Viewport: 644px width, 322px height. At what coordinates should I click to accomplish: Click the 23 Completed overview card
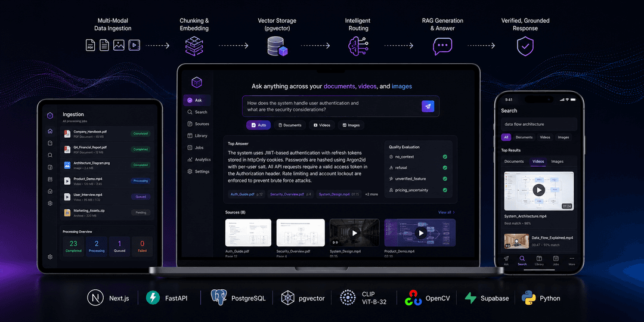(73, 246)
